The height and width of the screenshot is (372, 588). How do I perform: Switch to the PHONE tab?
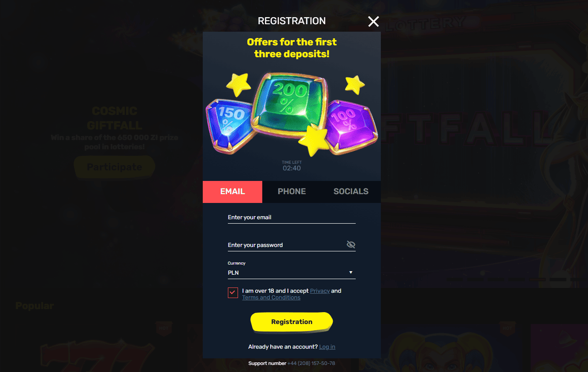tap(292, 192)
